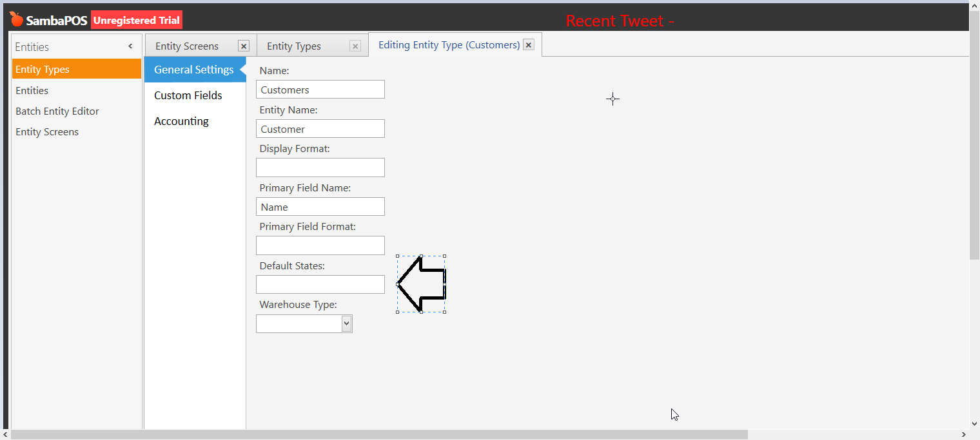
Task: Collapse the Entities sidebar panel
Action: tap(130, 46)
